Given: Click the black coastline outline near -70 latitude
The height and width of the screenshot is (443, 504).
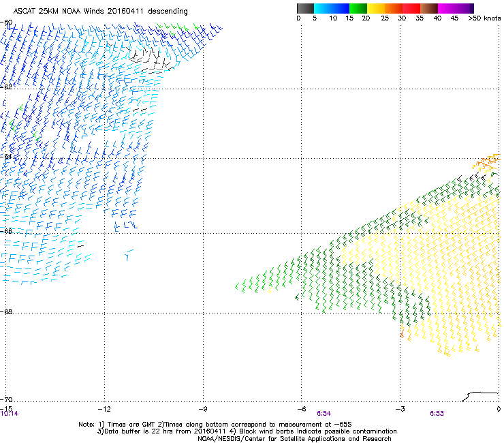Looking at the screenshot, I should [481, 397].
